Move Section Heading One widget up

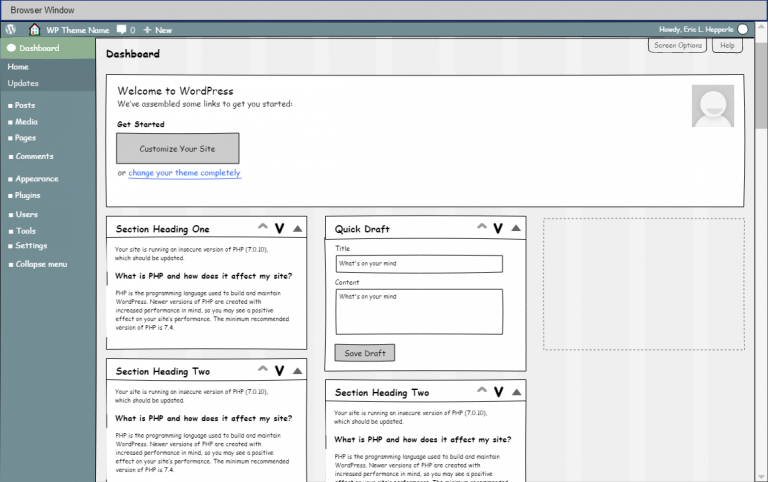[263, 226]
